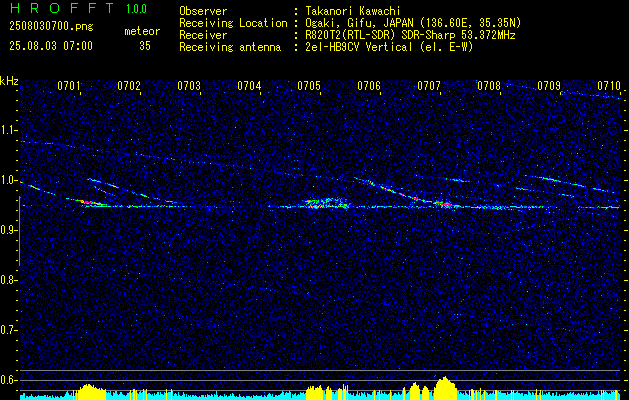Click the 0705 time marker
The image size is (629, 400).
(x=309, y=85)
